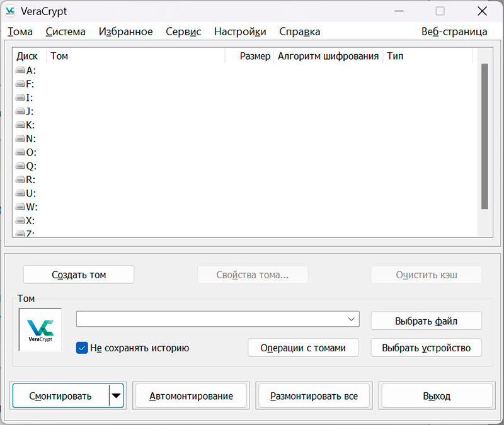Click the VeraCrypt logo in Том section
This screenshot has height=425, width=504.
point(40,329)
